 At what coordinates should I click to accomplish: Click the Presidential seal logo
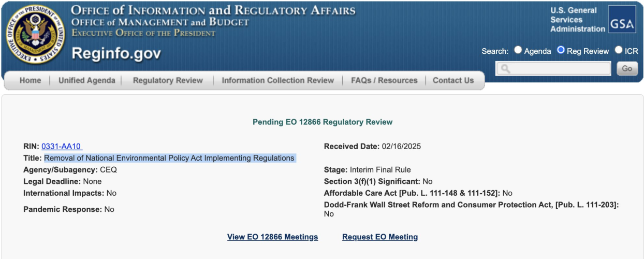pyautogui.click(x=35, y=34)
